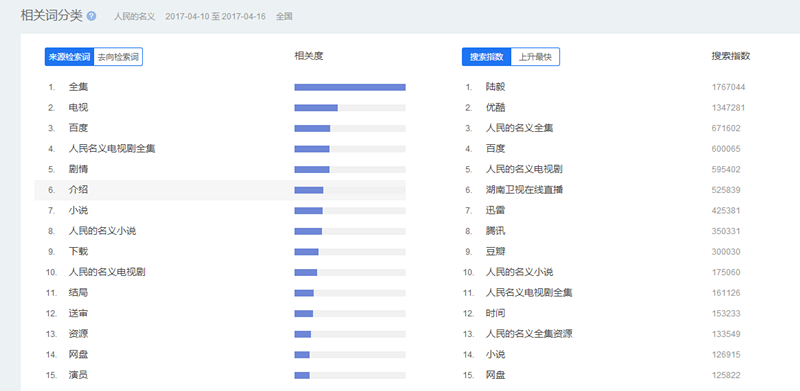The height and width of the screenshot is (391, 800).
Task: Click 湖南卫视在线直播 in search index list
Action: (x=524, y=190)
